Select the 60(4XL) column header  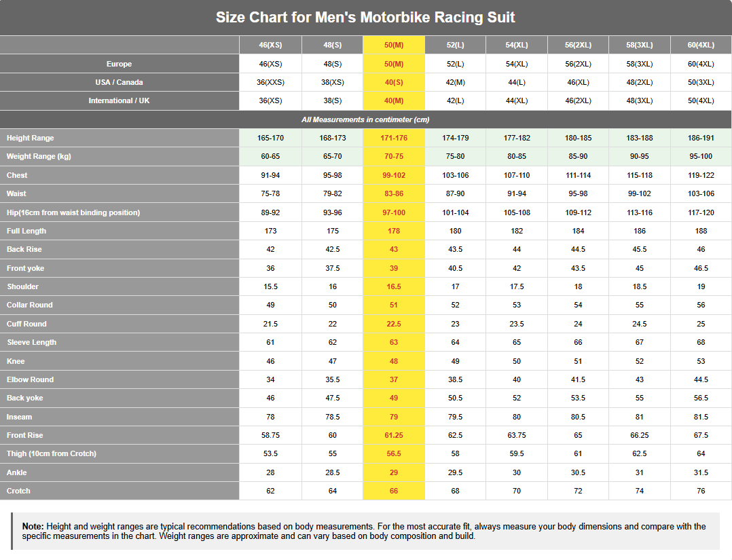[701, 45]
